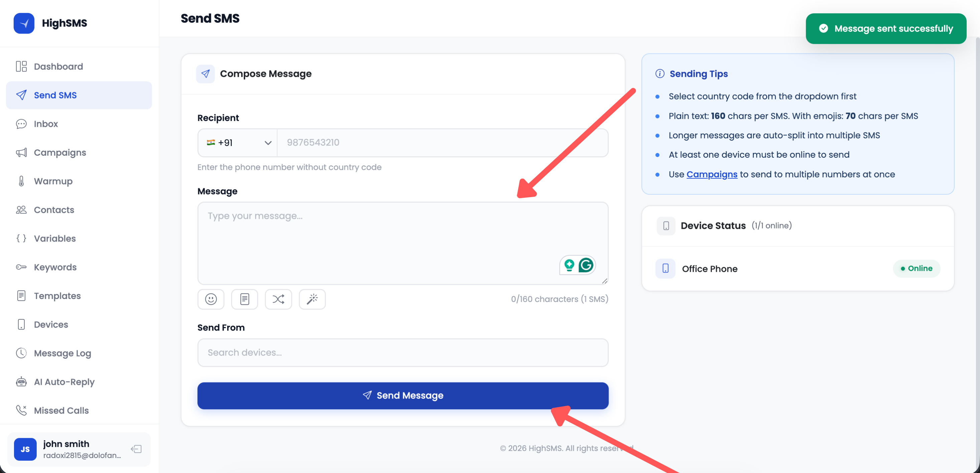
Task: Click the shuffle icon under the message field
Action: 279,299
